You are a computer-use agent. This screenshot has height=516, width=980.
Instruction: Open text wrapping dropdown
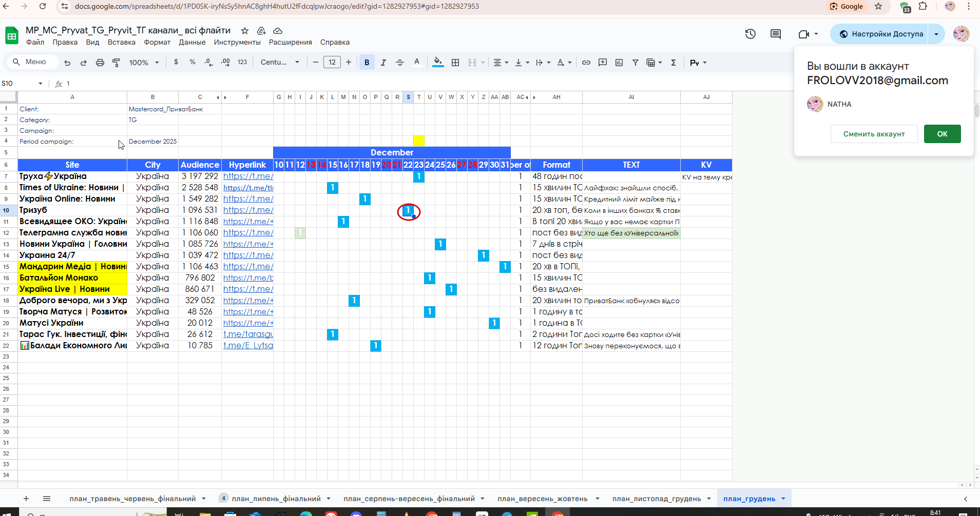pyautogui.click(x=543, y=62)
